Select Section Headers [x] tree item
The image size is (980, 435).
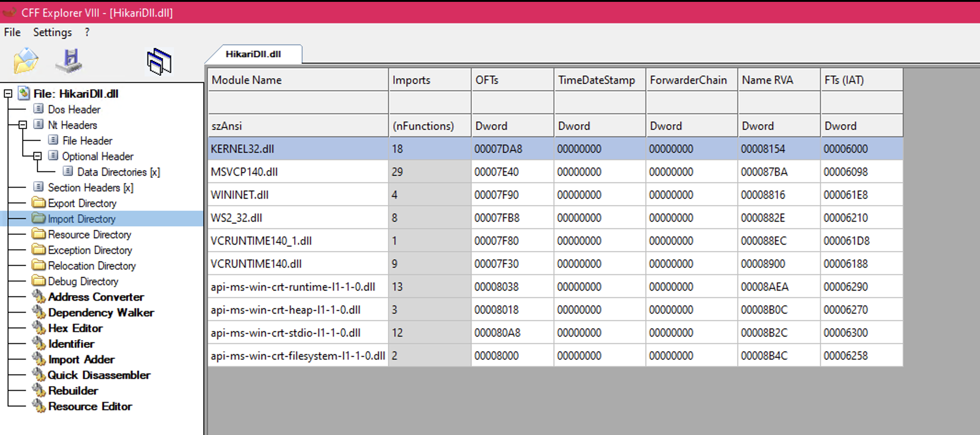tap(90, 188)
